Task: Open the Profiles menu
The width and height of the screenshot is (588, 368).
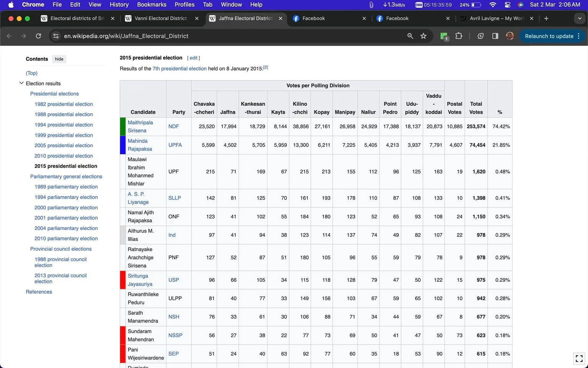Action: [x=185, y=5]
